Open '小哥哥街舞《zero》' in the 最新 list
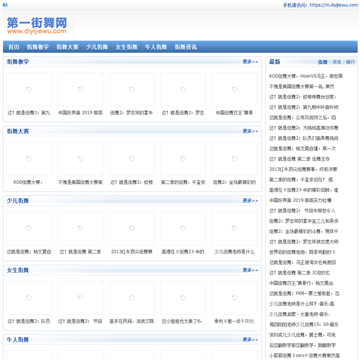The image size is (360, 360). click(x=304, y=356)
